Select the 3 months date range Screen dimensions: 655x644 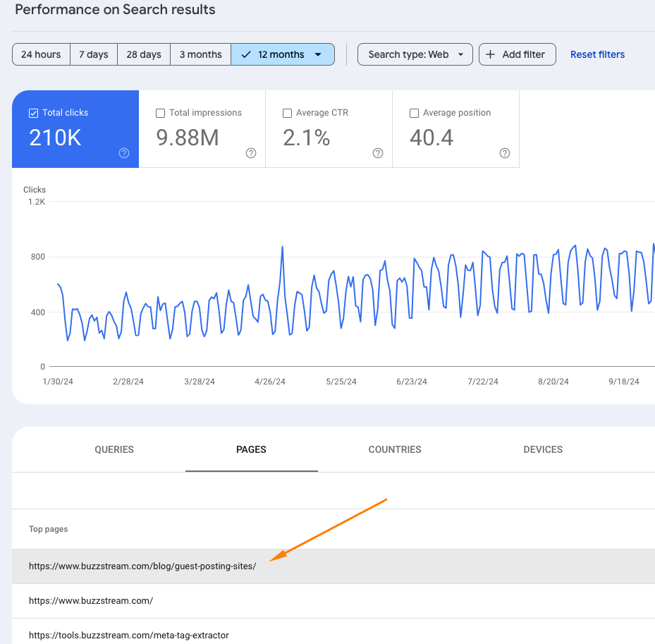tap(200, 54)
